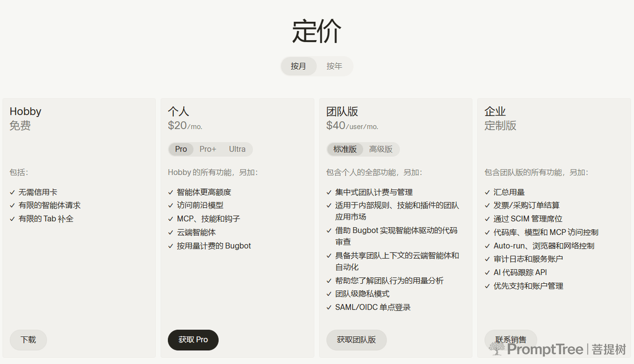Click the 获取团队版 button
Image resolution: width=634 pixels, height=364 pixels.
tap(357, 340)
